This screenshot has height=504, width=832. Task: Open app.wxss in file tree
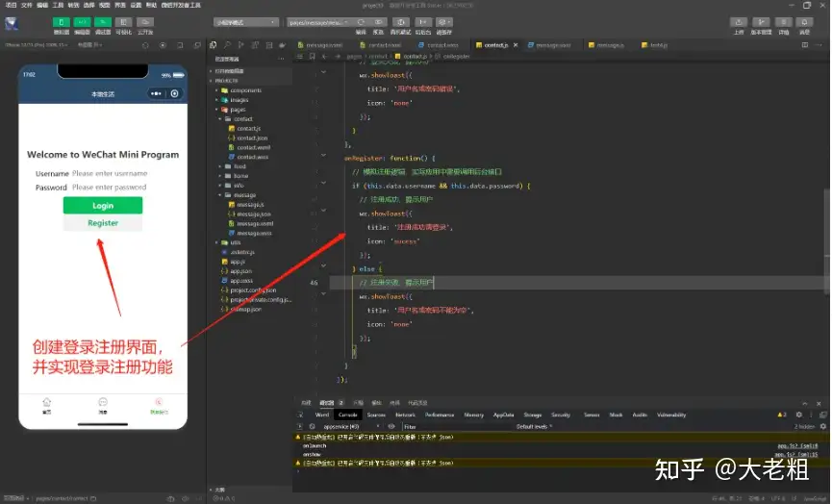coord(238,281)
